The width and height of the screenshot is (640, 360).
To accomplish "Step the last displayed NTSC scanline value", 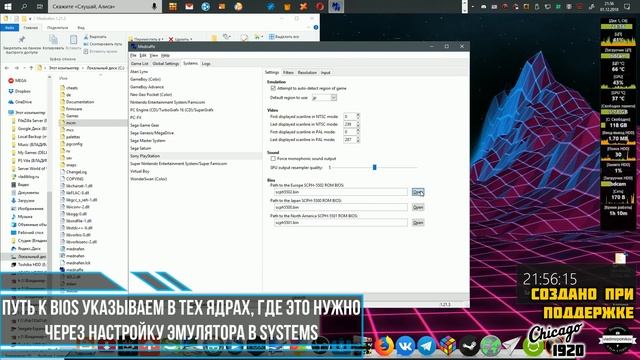I will 358,124.
